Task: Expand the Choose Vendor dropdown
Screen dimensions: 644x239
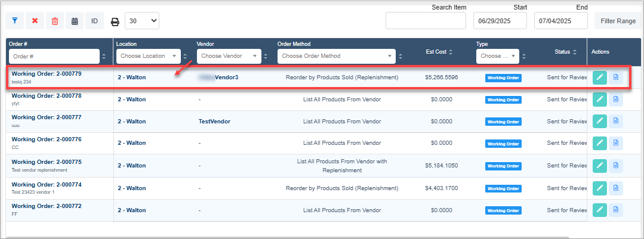Action: (x=229, y=56)
